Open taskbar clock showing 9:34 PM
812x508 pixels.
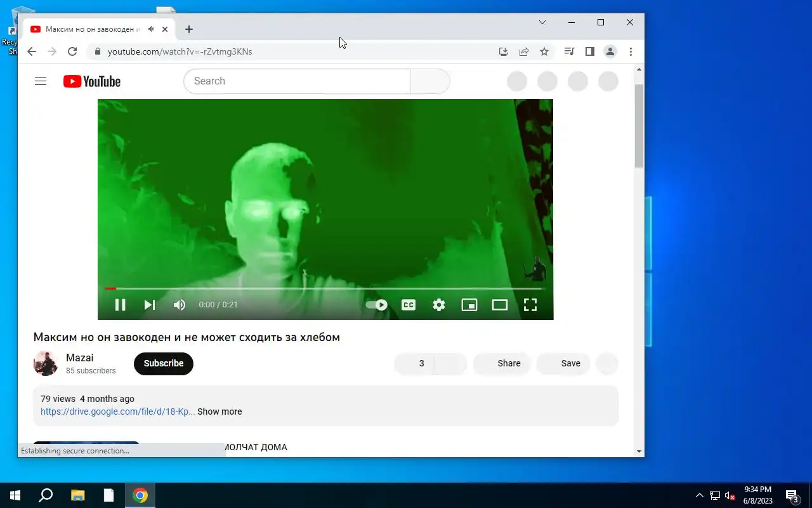[x=758, y=495]
